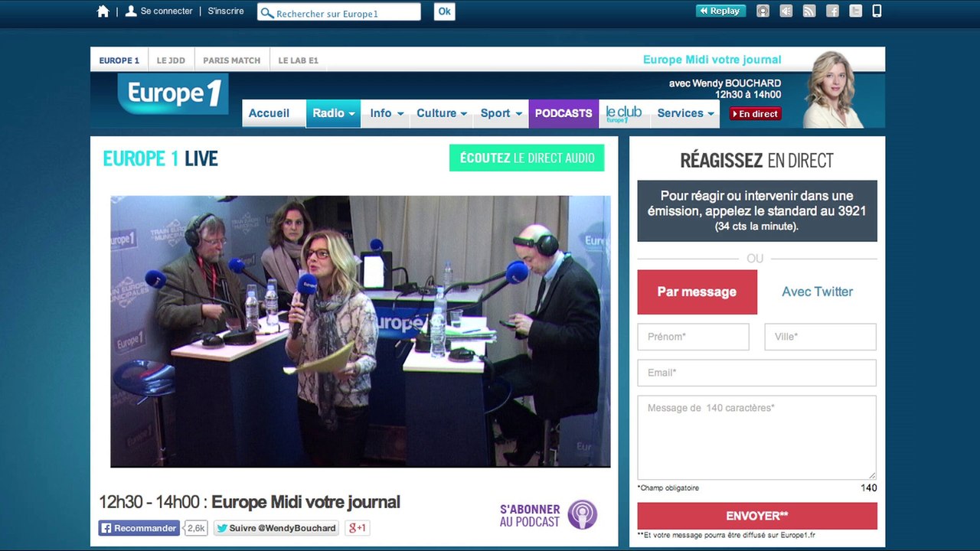The image size is (980, 551).
Task: Select the Par message tab
Action: (x=697, y=292)
